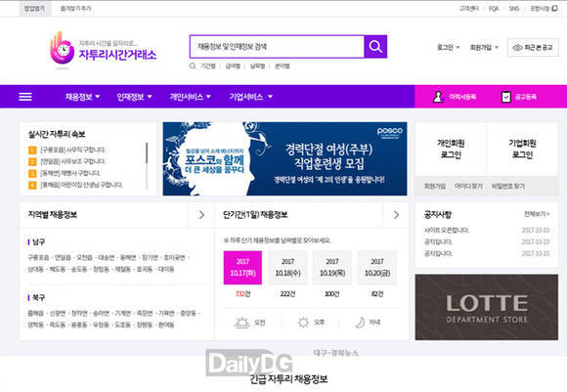Click the eye icon for recently viewed postings
This screenshot has width=567, height=392.
(x=517, y=47)
